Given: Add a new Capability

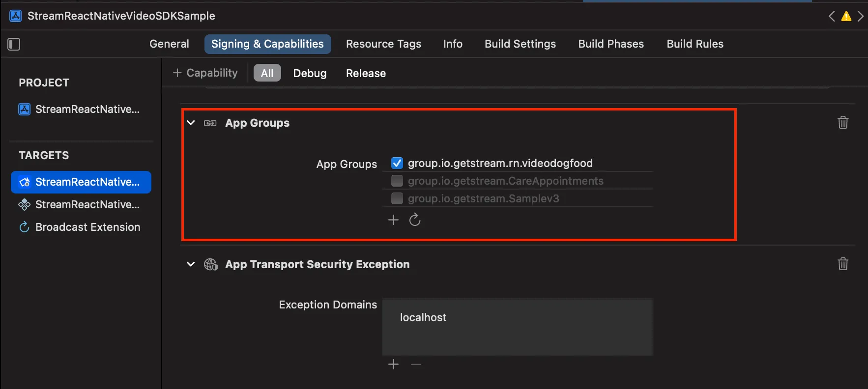Looking at the screenshot, I should pyautogui.click(x=205, y=73).
